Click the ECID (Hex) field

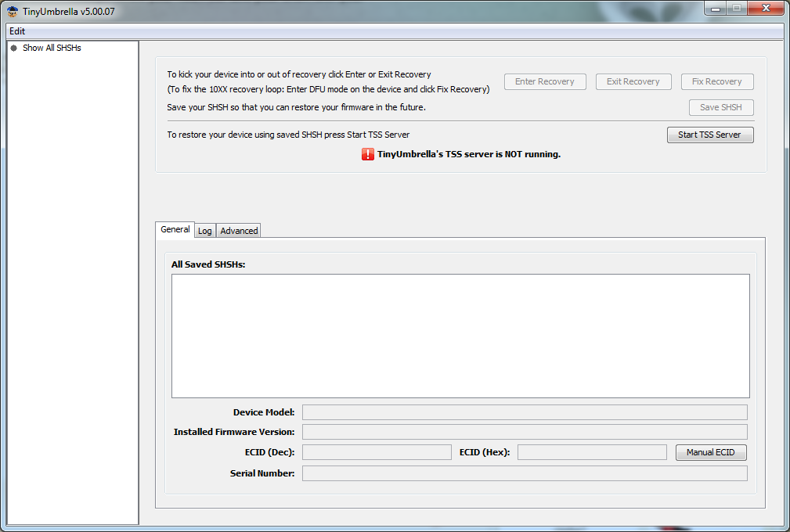[x=592, y=452]
